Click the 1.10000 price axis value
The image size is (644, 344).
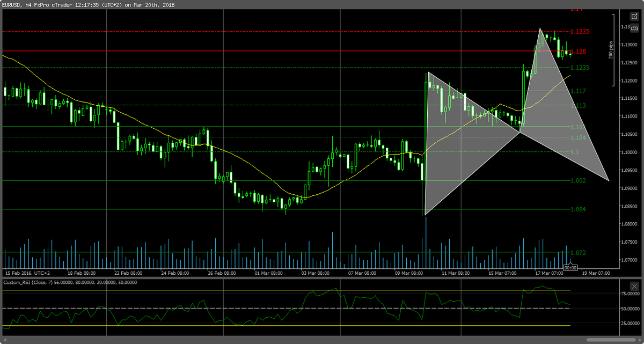[628, 152]
